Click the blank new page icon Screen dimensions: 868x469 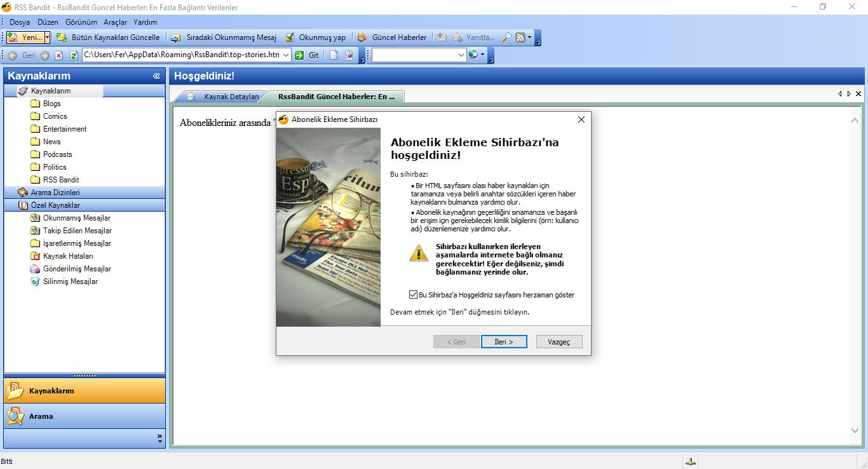coord(334,55)
